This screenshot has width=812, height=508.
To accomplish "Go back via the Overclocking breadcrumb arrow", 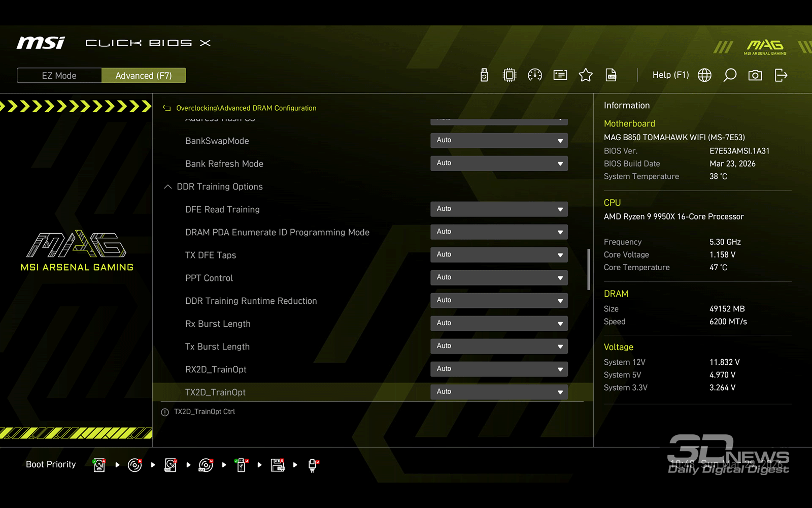I will (x=166, y=108).
